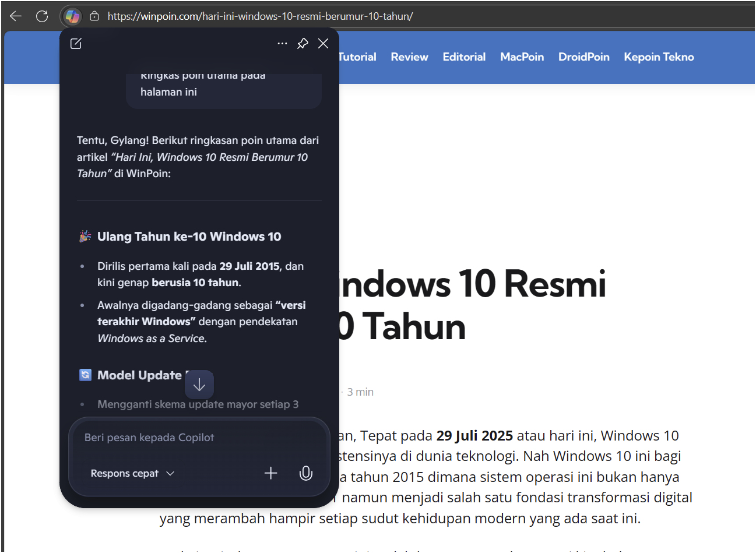This screenshot has height=553, width=756.
Task: Click bullet 'Mengganti skema update mayor setiap 3'
Action: (x=198, y=404)
